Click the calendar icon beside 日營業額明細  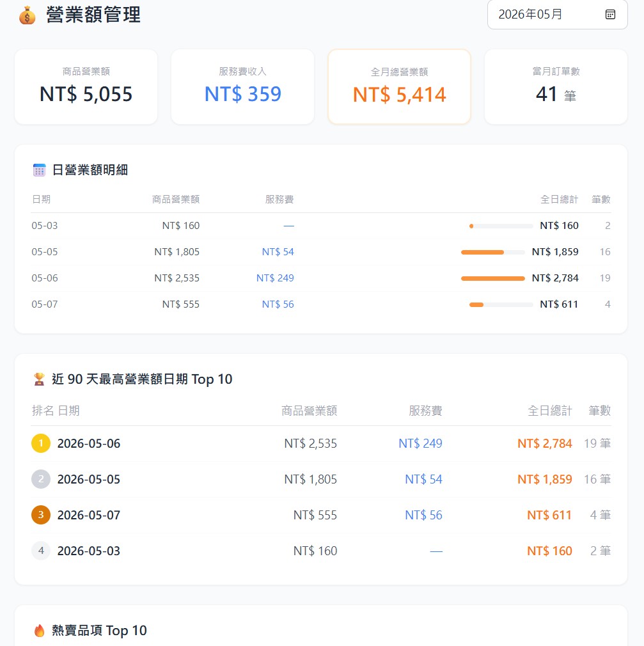tap(39, 169)
